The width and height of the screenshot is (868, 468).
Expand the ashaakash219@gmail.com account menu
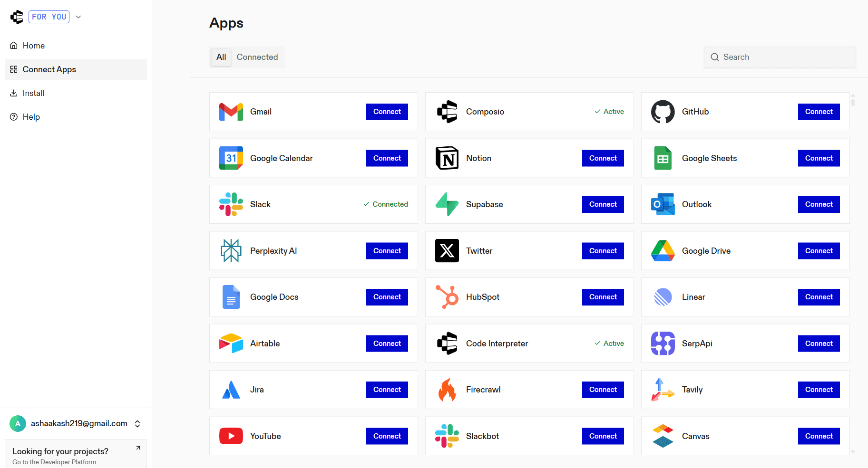tap(137, 424)
